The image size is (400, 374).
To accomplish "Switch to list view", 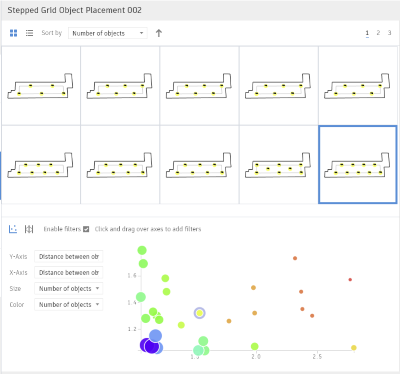I will coord(29,33).
